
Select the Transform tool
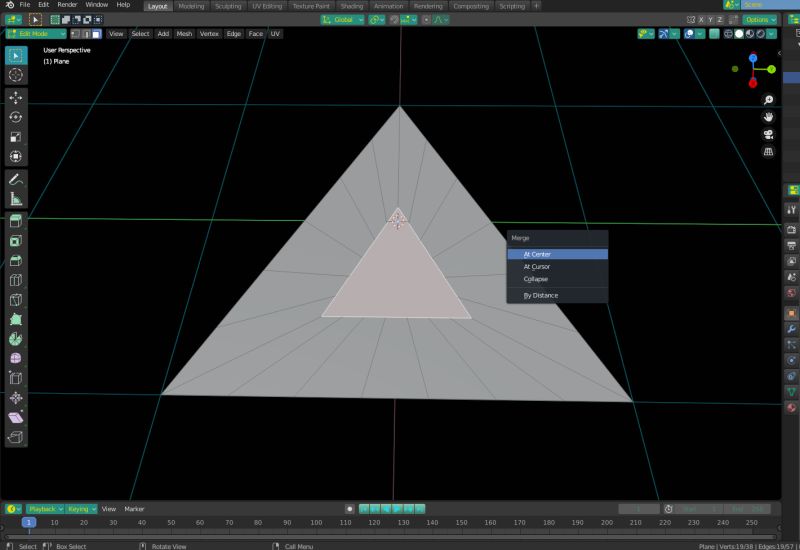(x=16, y=156)
